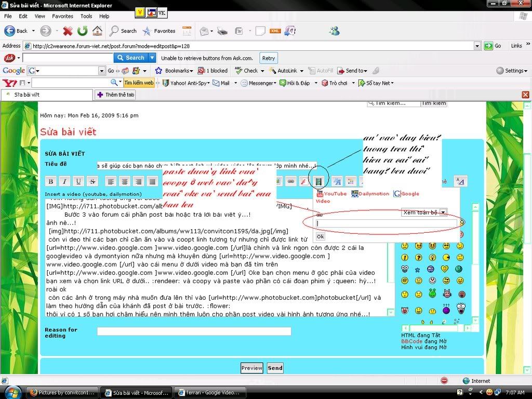Select the 'Sửa bài viết' browser tab

point(46,95)
